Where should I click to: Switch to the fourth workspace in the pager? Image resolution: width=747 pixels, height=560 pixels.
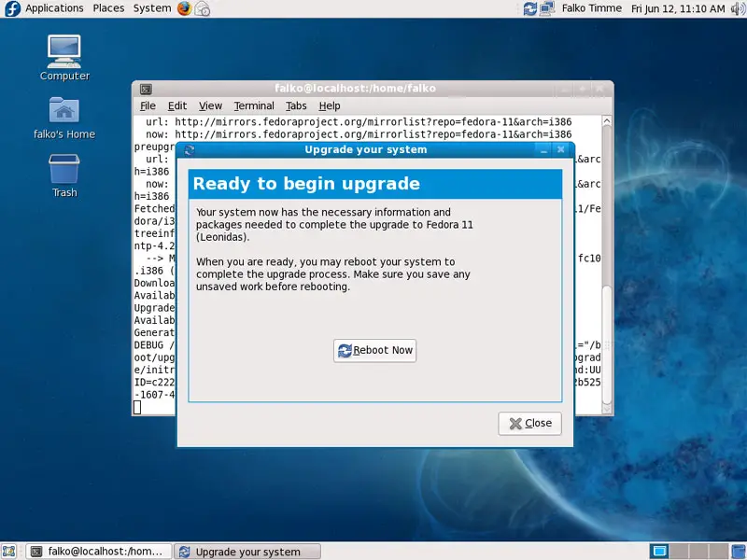719,552
